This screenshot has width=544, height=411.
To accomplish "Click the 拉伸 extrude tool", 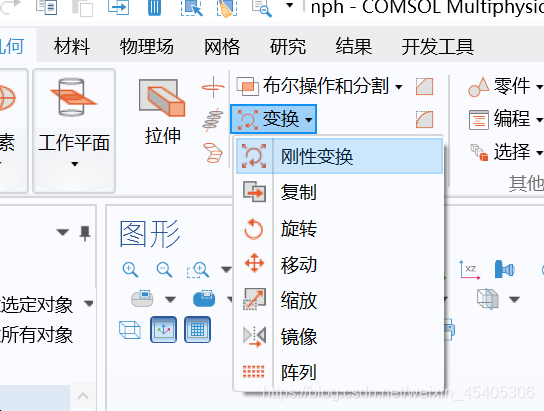I will [162, 111].
